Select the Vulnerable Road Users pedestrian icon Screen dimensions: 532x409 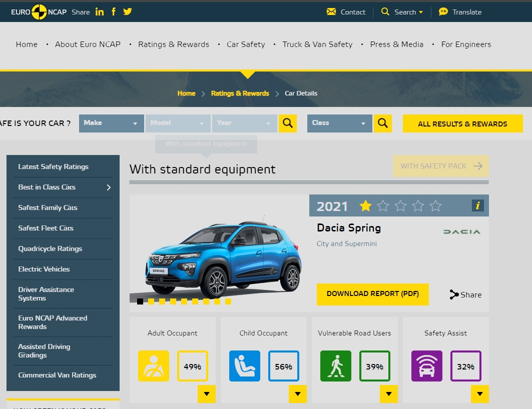pyautogui.click(x=335, y=366)
